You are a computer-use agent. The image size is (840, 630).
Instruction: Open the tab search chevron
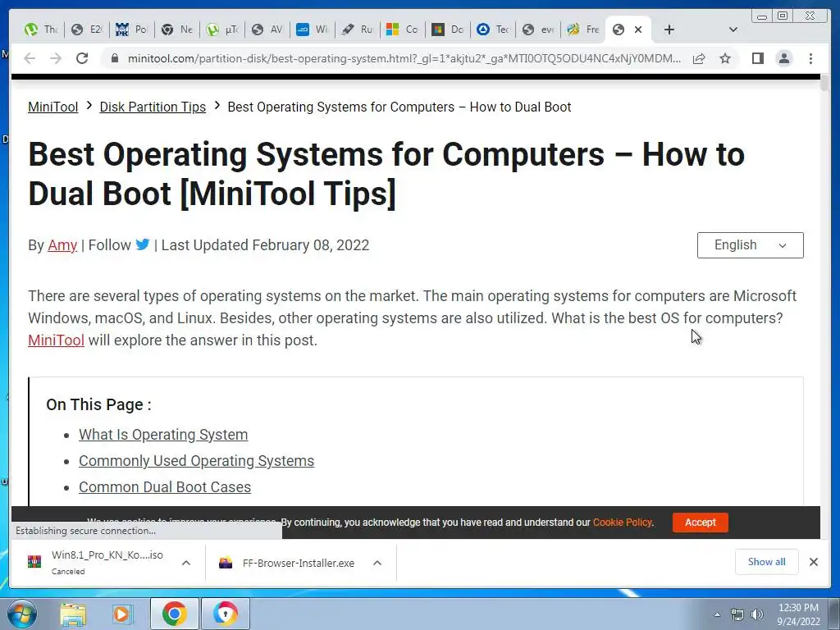733,30
